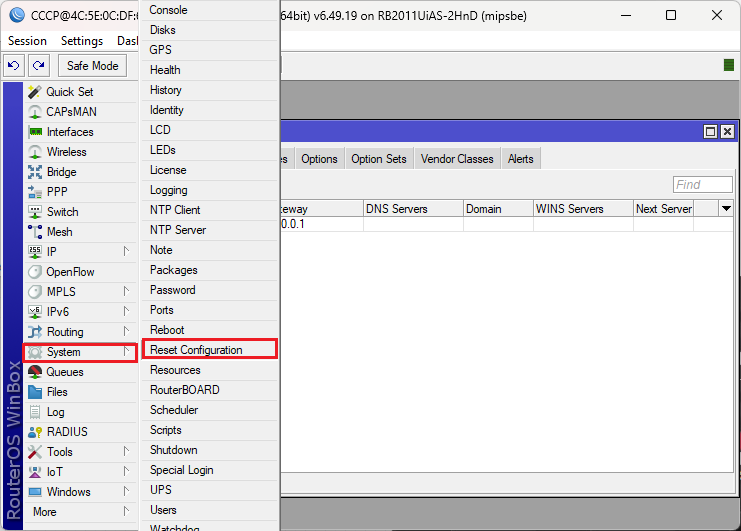This screenshot has width=741, height=531.
Task: Switch to the Vendor Classes tab
Action: (x=457, y=159)
